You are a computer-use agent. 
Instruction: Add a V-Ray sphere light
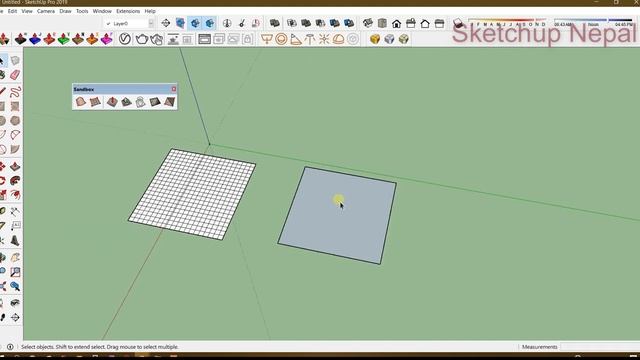(x=281, y=39)
